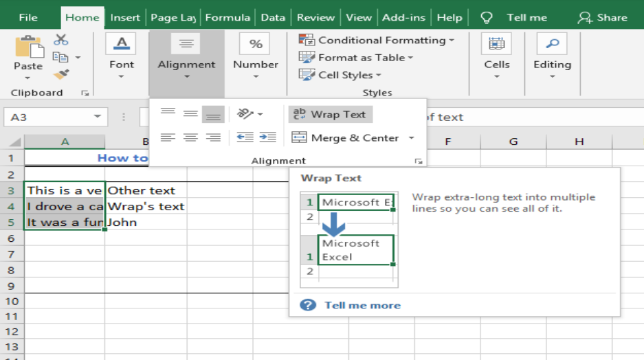Screen dimensions: 644x360
Task: Switch to the Page Layout tab
Action: [x=173, y=18]
